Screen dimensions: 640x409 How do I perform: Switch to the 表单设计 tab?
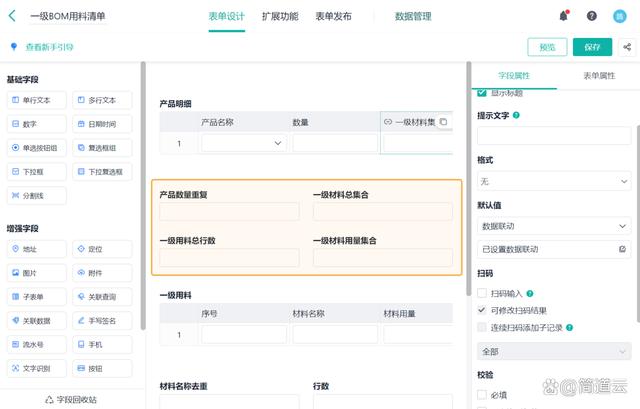227,16
